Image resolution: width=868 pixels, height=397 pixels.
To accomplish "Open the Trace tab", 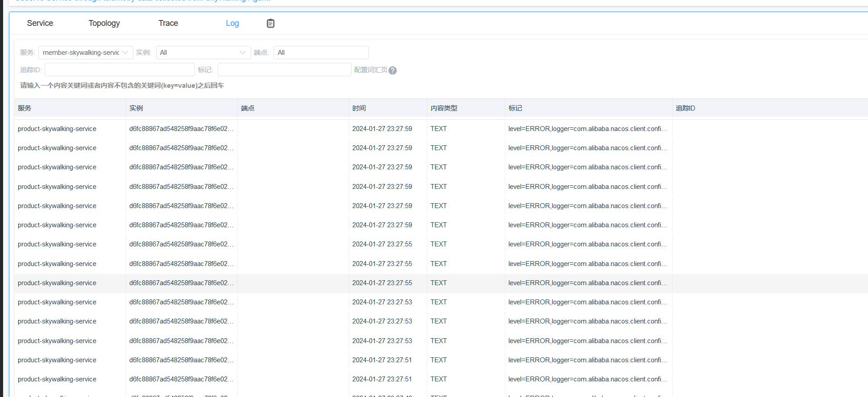I will [x=168, y=23].
